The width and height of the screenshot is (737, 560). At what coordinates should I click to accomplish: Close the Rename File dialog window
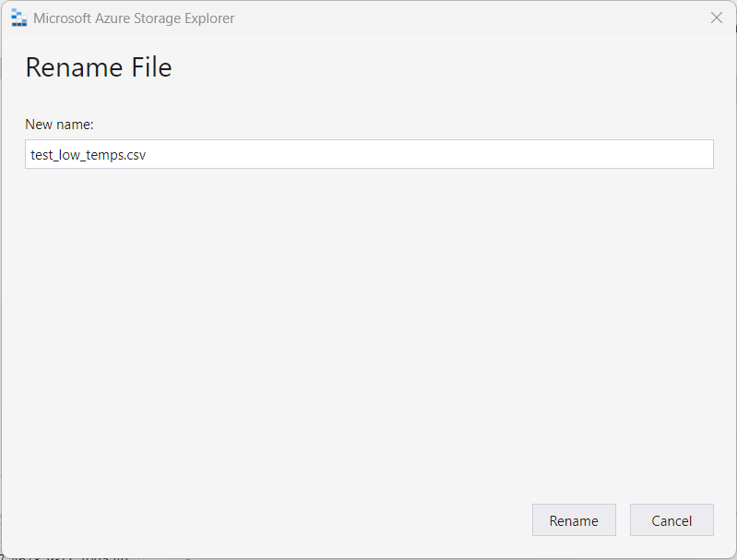[x=716, y=18]
